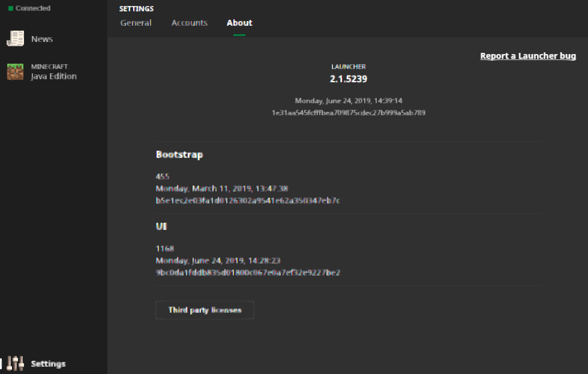This screenshot has width=588, height=374.
Task: Click the News newspaper icon
Action: [15, 39]
